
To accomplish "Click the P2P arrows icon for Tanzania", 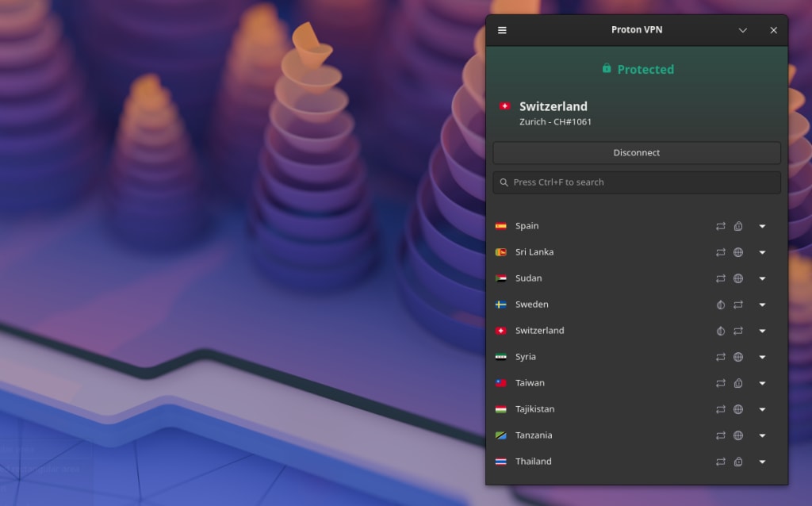I will (720, 435).
